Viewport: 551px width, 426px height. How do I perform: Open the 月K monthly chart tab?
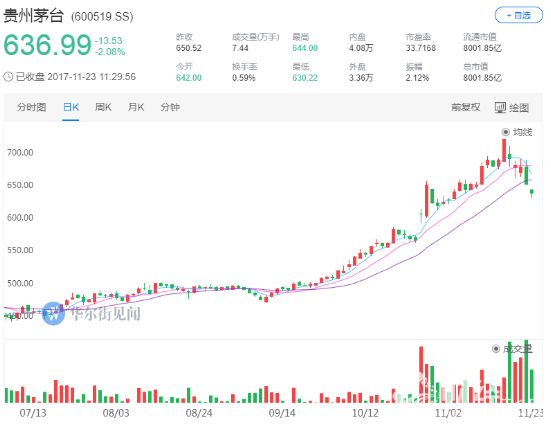[x=136, y=107]
